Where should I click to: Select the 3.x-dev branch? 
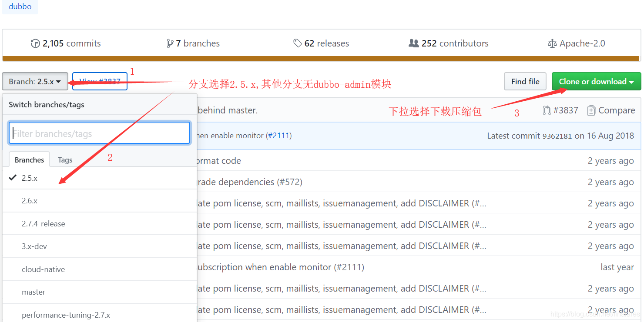(100, 246)
